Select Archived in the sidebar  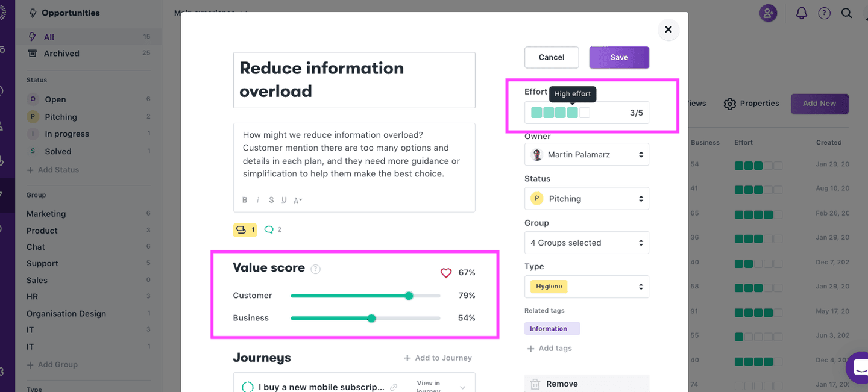pyautogui.click(x=61, y=54)
